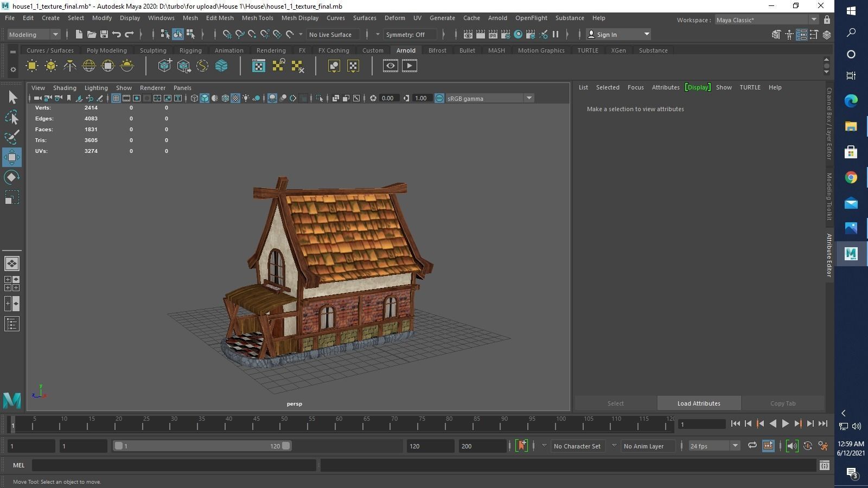Screen dimensions: 868x488
Task: Toggle the color management ON button
Action: [x=439, y=98]
